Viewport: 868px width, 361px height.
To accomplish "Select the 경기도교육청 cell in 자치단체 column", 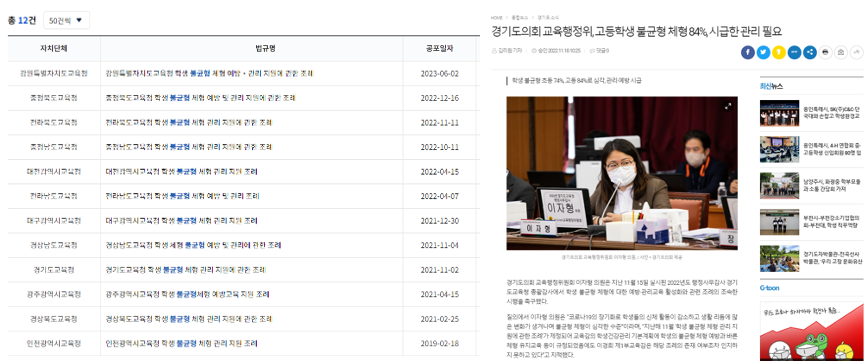I will coord(54,270).
